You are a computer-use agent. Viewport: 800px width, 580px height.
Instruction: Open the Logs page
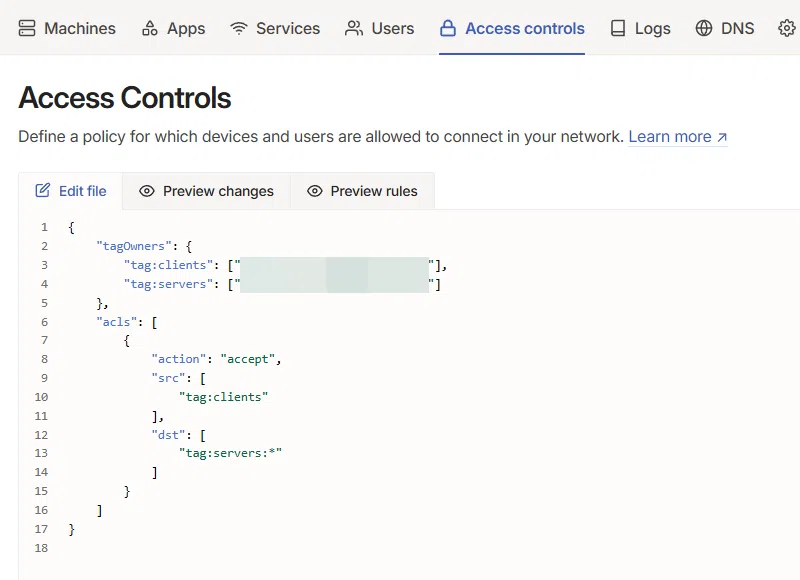tap(640, 28)
